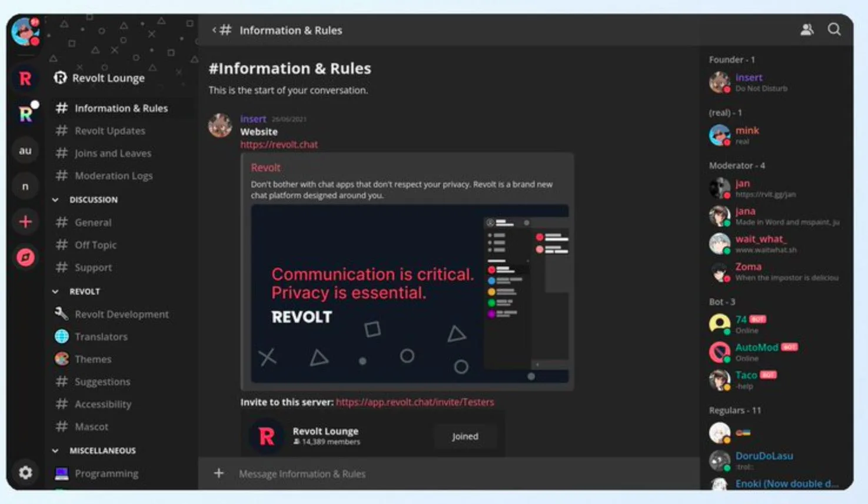The height and width of the screenshot is (504, 868).
Task: Collapse the Discussion category
Action: click(x=55, y=200)
